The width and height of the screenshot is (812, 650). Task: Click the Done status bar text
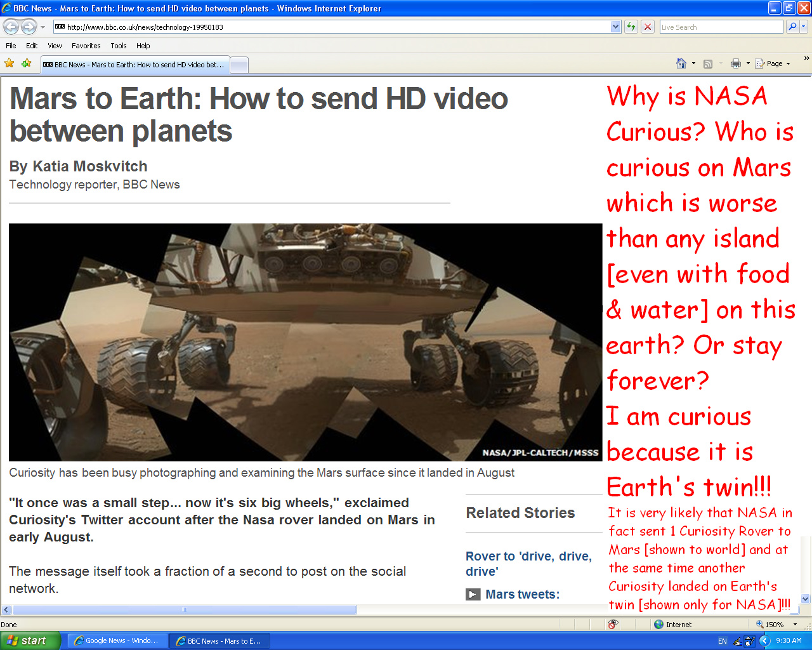point(9,625)
